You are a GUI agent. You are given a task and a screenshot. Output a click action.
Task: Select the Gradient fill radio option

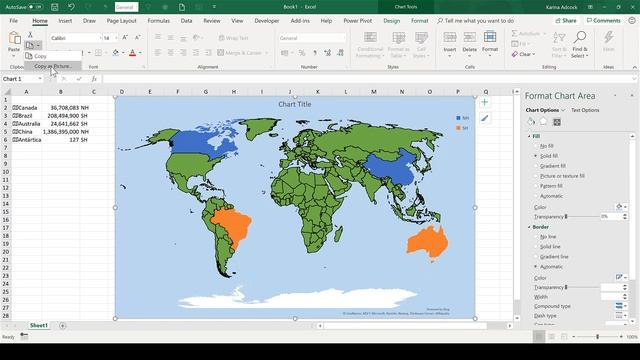tap(536, 166)
